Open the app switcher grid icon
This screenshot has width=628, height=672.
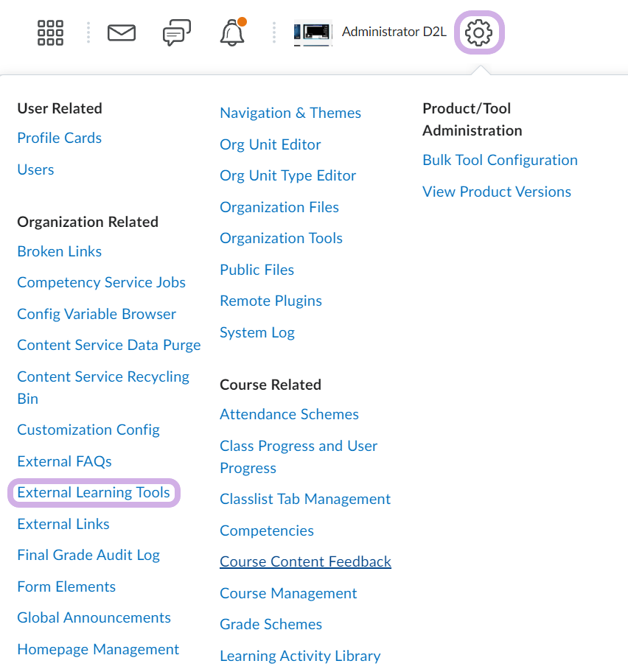(x=50, y=32)
